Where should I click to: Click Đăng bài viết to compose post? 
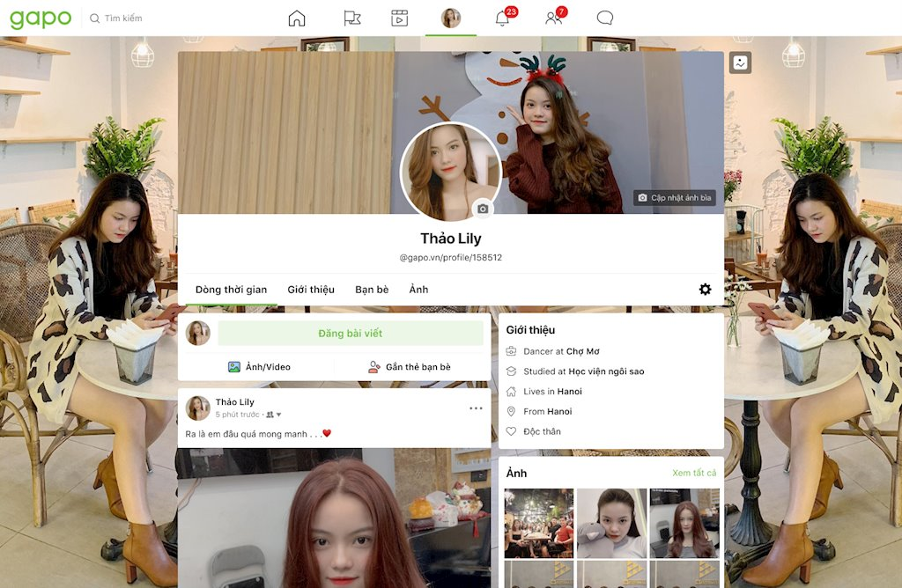pos(350,333)
